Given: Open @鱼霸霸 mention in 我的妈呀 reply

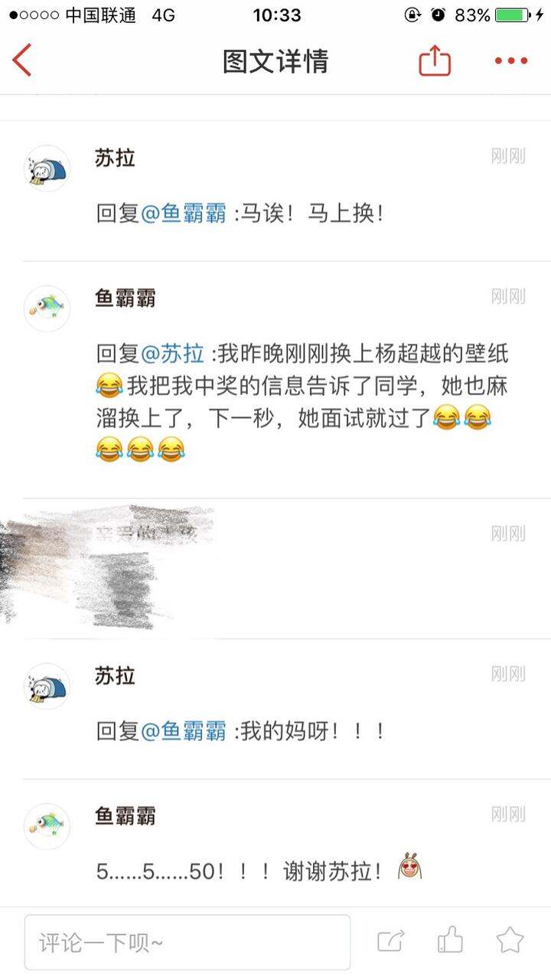Looking at the screenshot, I should tap(184, 731).
